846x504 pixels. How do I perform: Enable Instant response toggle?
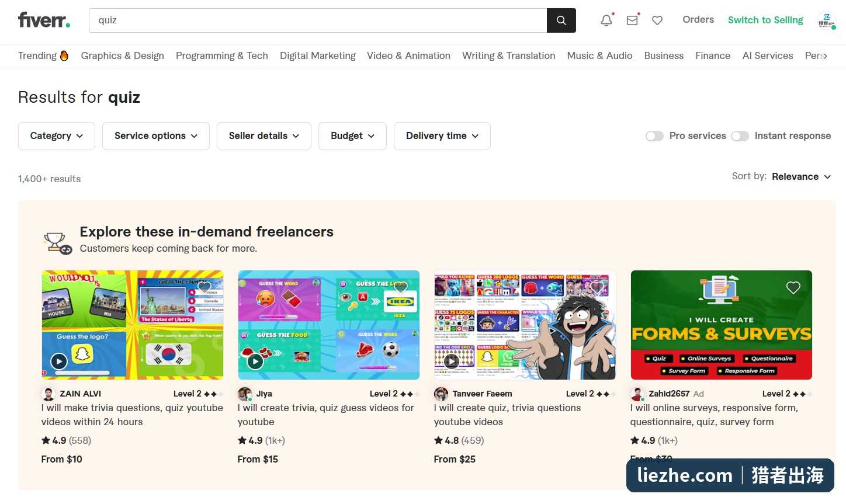[740, 136]
